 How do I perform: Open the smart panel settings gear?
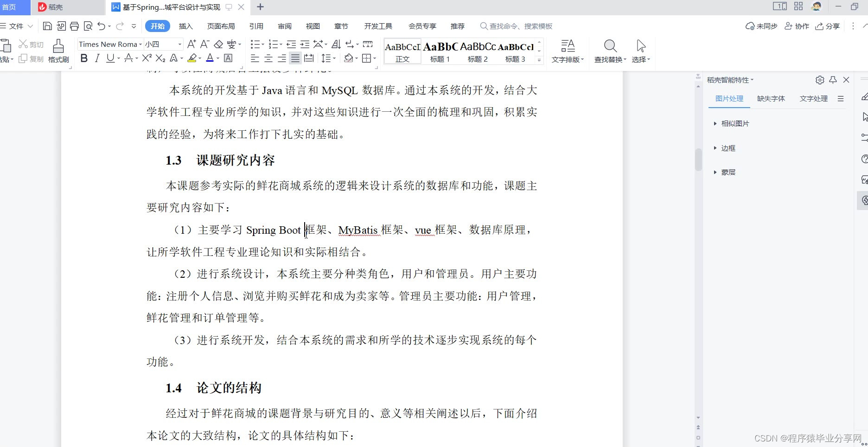pos(820,80)
